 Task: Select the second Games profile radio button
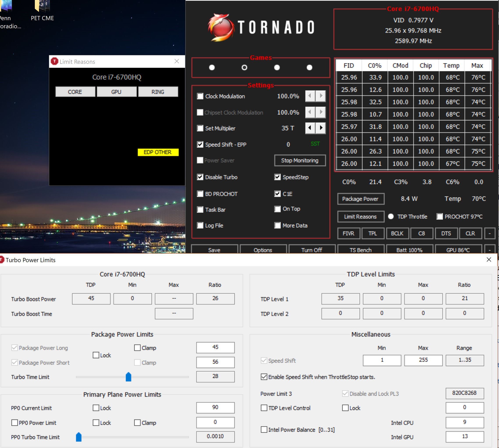click(244, 68)
